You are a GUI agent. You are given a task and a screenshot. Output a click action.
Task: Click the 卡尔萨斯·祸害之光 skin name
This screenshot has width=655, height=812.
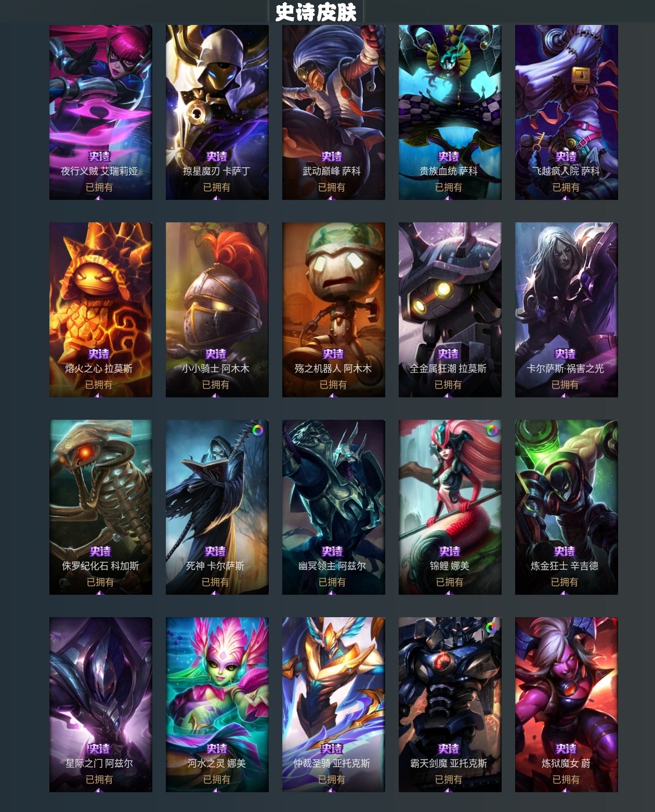[x=565, y=368]
